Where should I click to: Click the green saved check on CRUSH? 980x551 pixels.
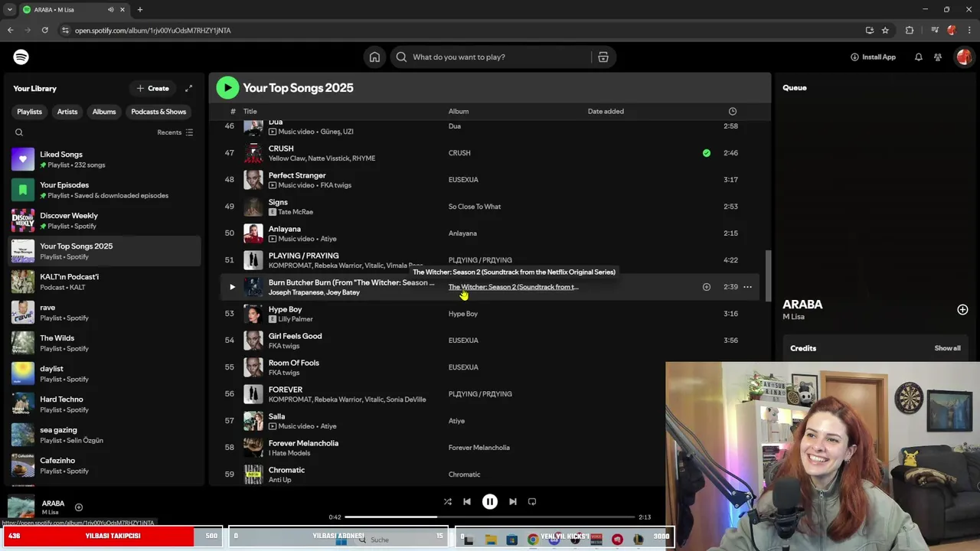pyautogui.click(x=706, y=153)
